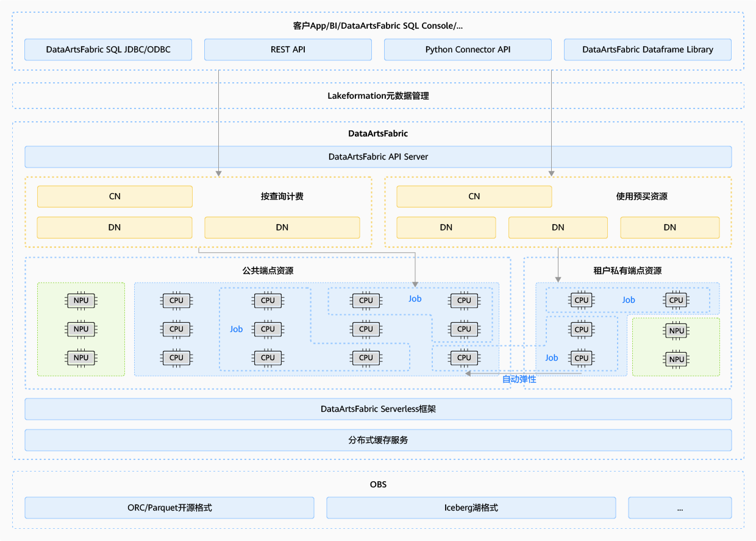Click the DN box directly under CN in 按查询计费
The height and width of the screenshot is (541, 756).
tap(115, 227)
